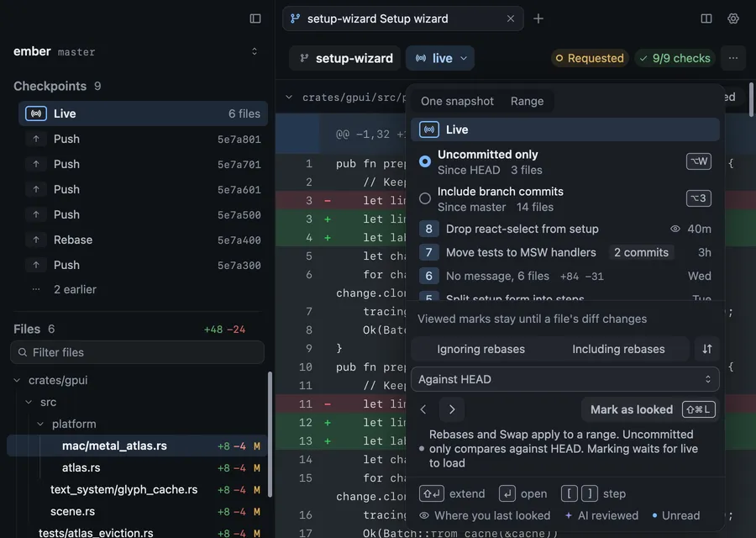Choose Including rebases option
Image resolution: width=756 pixels, height=538 pixels.
(x=618, y=349)
